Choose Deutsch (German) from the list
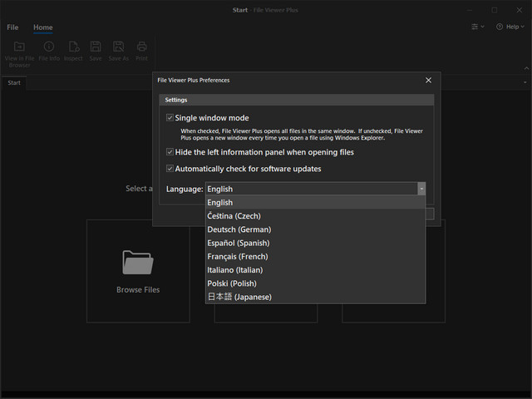 (316, 229)
